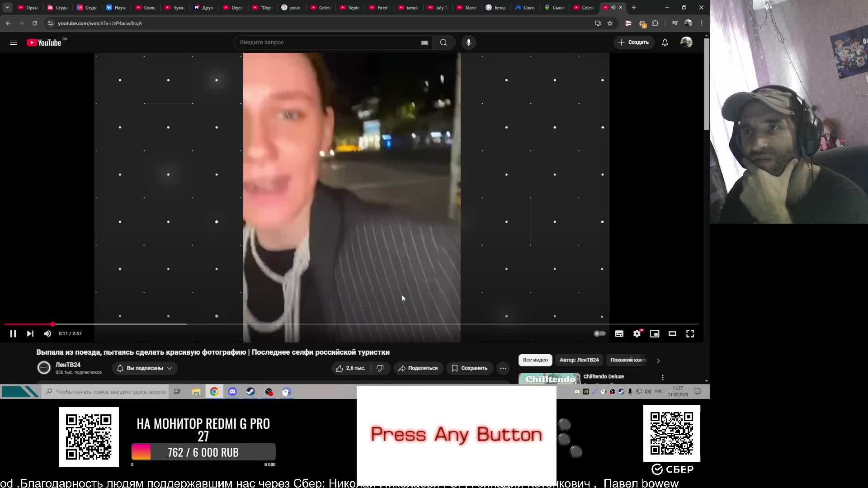
Task: Switch to theater mode
Action: (672, 333)
